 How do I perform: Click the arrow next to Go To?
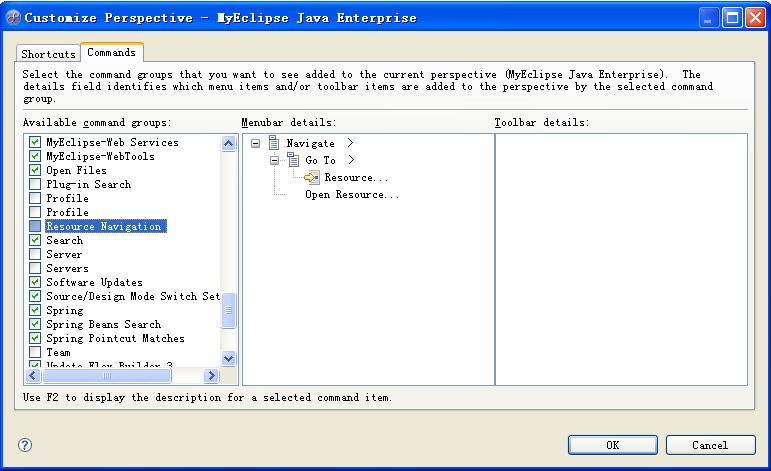(x=351, y=160)
